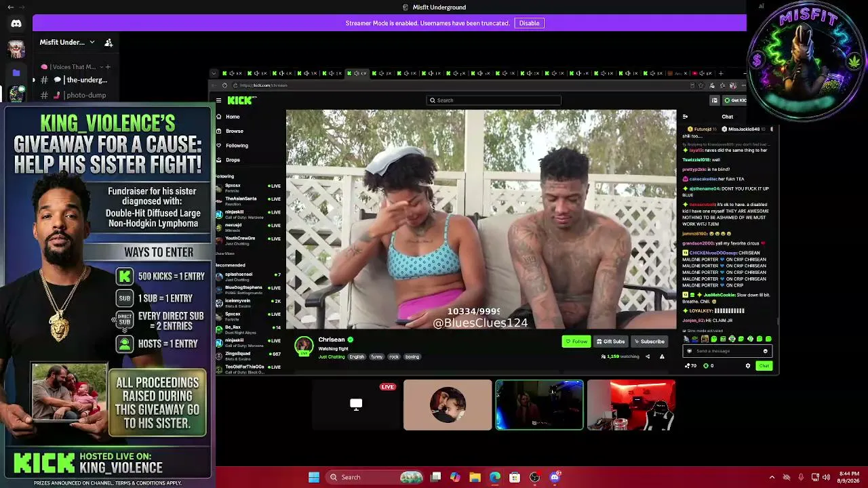Click the invite people icon in Discord

click(x=108, y=42)
